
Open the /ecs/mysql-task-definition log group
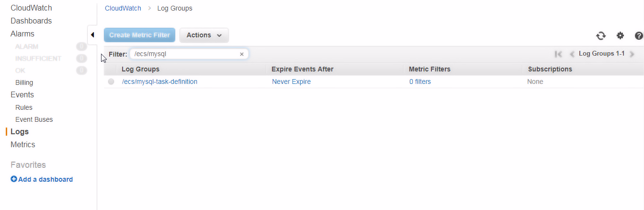tap(159, 82)
